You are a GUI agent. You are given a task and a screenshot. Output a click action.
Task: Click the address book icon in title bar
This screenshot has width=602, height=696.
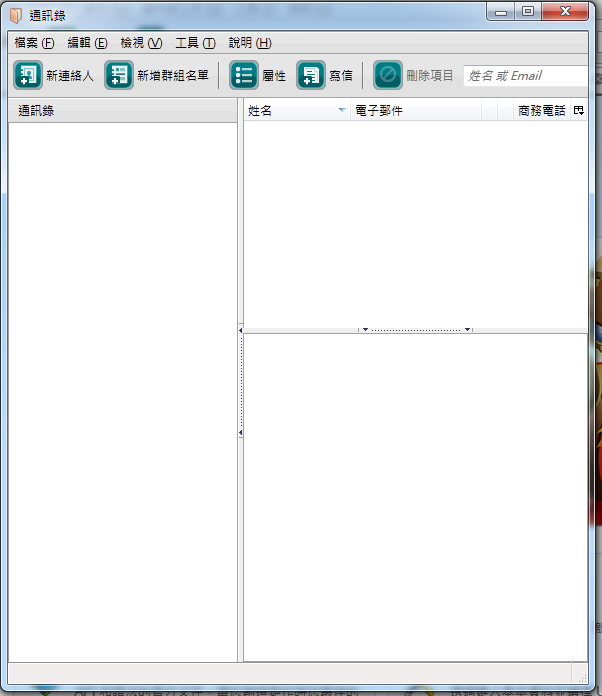[x=16, y=16]
